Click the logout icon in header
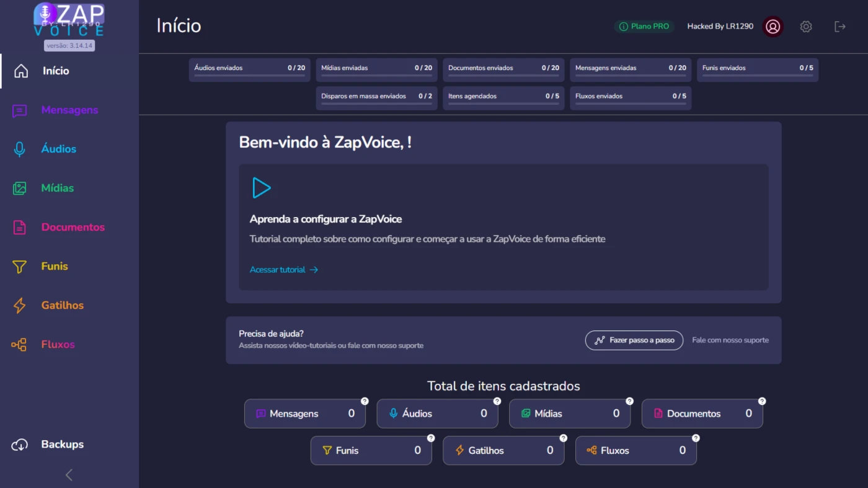 839,27
